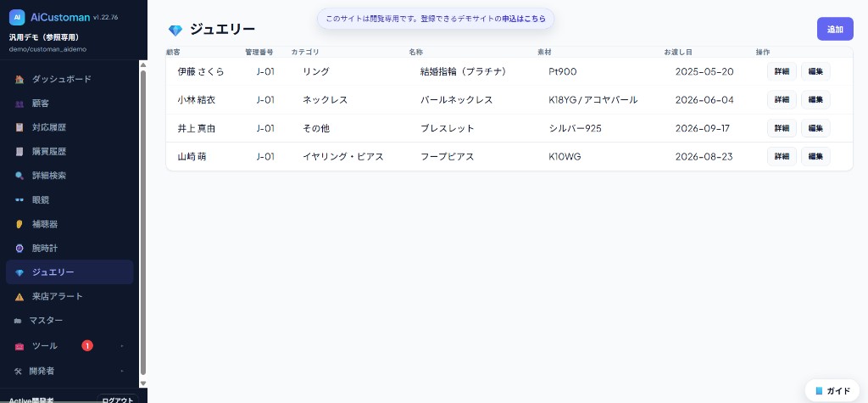Click the sidebar ジュエリー diamond icon
868x403 pixels.
19,272
